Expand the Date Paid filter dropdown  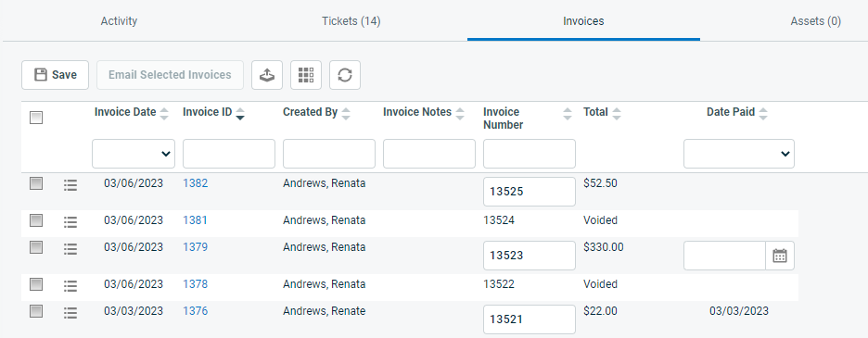[739, 154]
